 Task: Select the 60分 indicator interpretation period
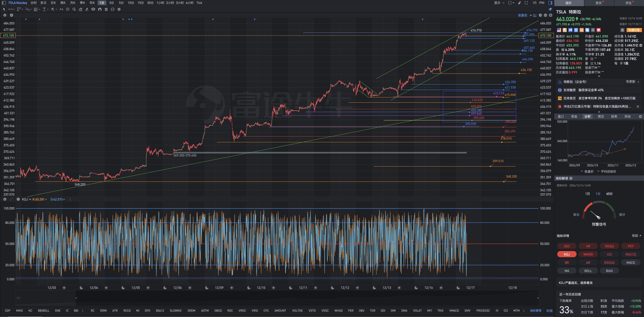pyautogui.click(x=609, y=194)
